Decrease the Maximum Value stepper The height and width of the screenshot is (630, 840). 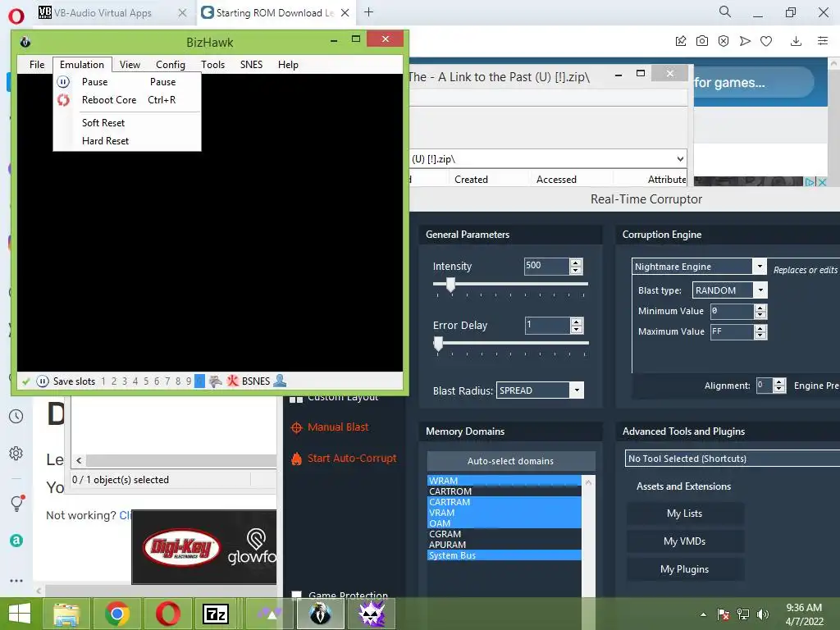coord(760,336)
